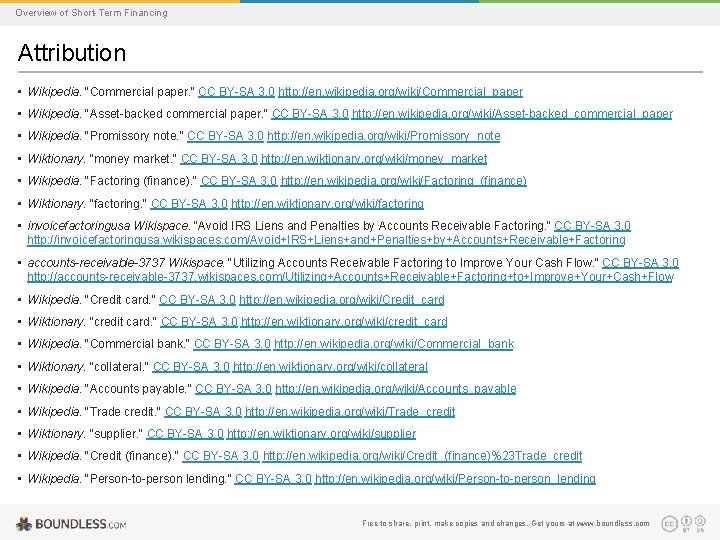Open the Commercial paper Wikipedia URL
Screen dimensions: 720x540
(400, 92)
